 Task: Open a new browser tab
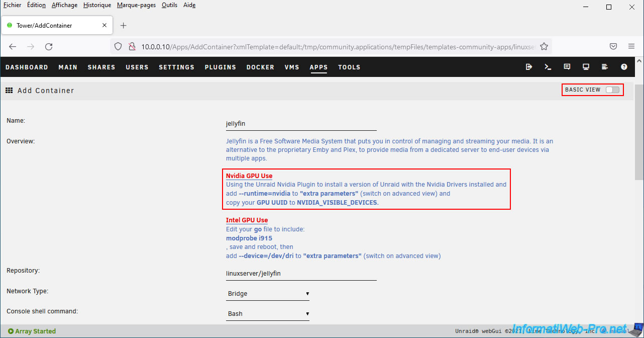point(124,25)
